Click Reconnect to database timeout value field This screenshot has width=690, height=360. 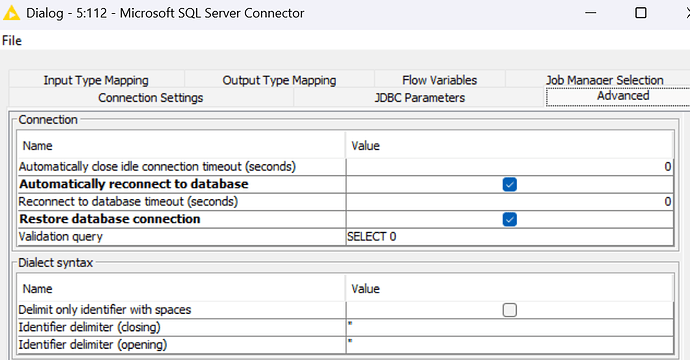[x=510, y=202]
